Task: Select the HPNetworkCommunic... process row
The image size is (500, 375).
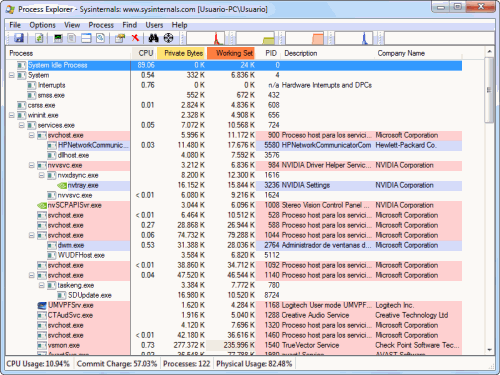Action: [234, 145]
